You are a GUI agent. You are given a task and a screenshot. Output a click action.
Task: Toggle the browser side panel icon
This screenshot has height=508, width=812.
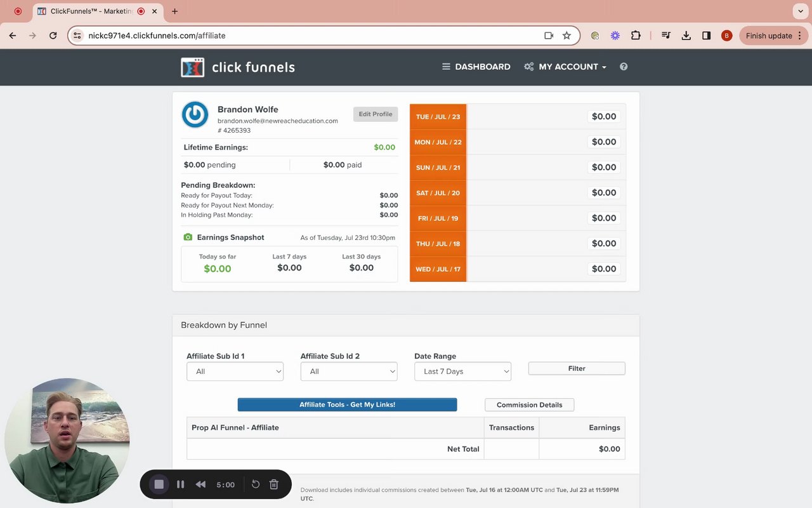click(x=706, y=36)
